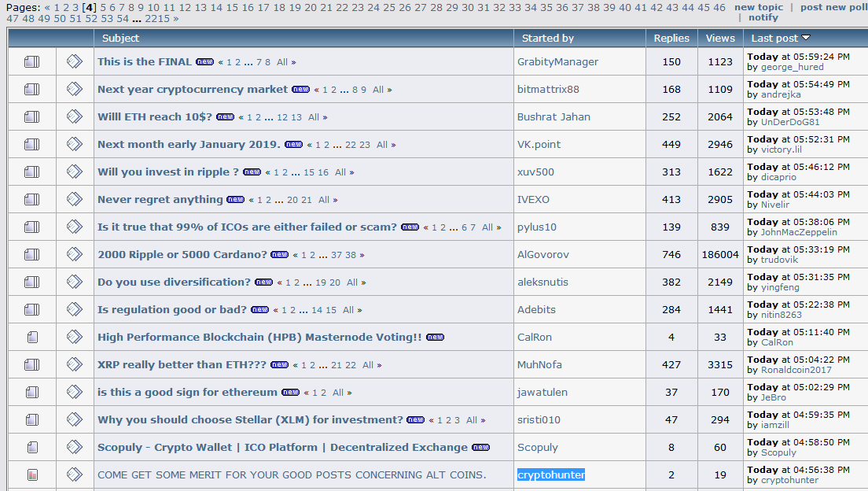The width and height of the screenshot is (868, 491).
Task: Open page 13 of 'Willl ETH reach 10$?'
Action: coord(296,117)
